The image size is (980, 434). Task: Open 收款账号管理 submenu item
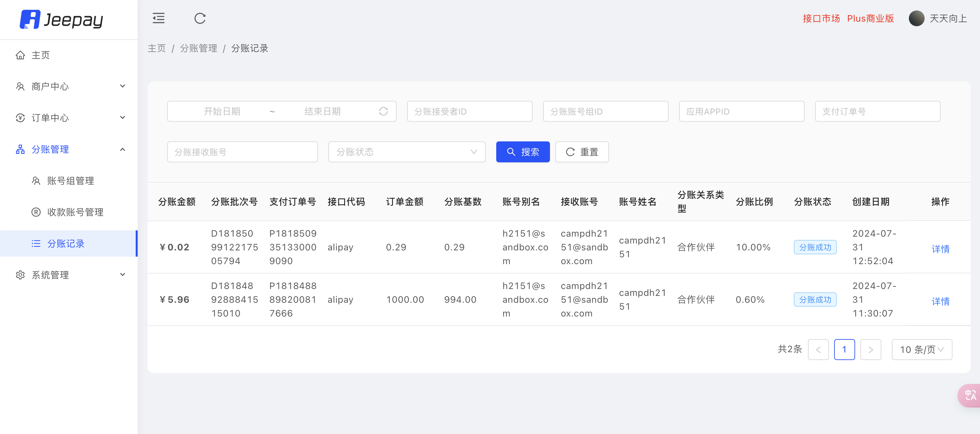[x=75, y=212]
